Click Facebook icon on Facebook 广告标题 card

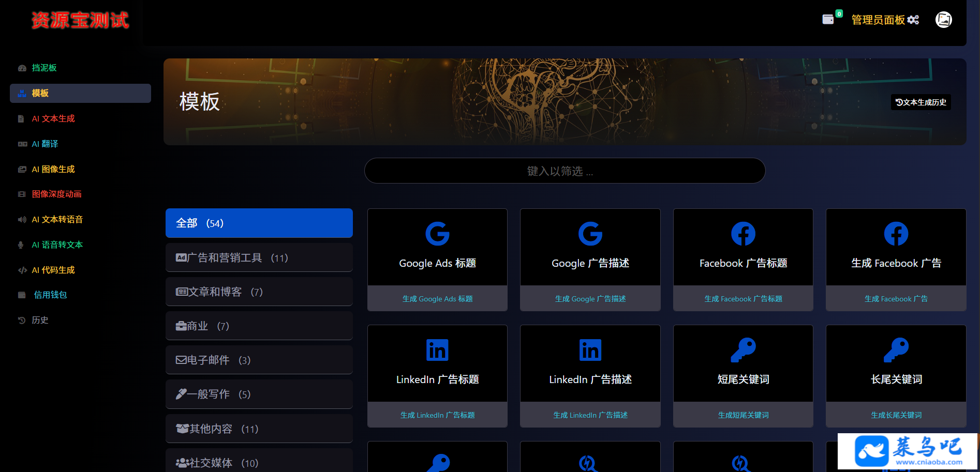[x=743, y=234]
